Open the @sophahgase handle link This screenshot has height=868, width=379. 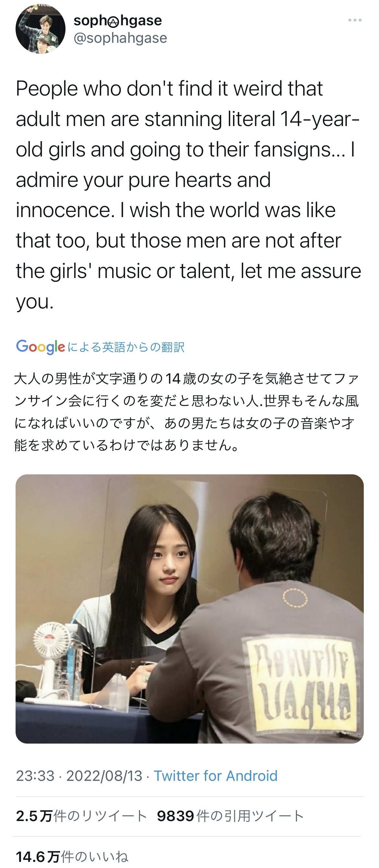point(120,38)
